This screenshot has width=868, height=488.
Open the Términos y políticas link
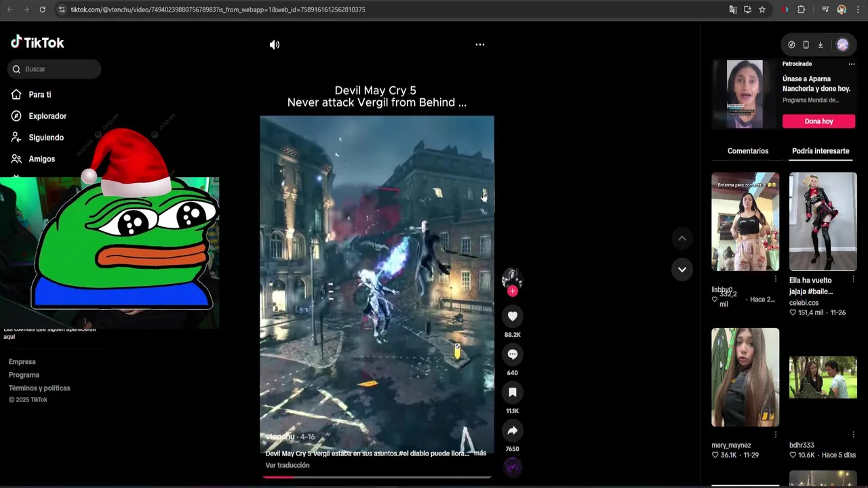tap(39, 388)
